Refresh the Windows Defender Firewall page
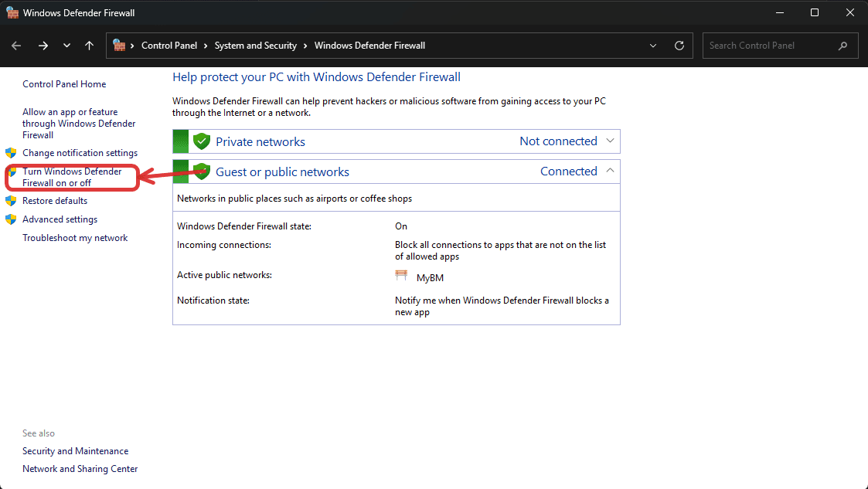 click(x=679, y=46)
